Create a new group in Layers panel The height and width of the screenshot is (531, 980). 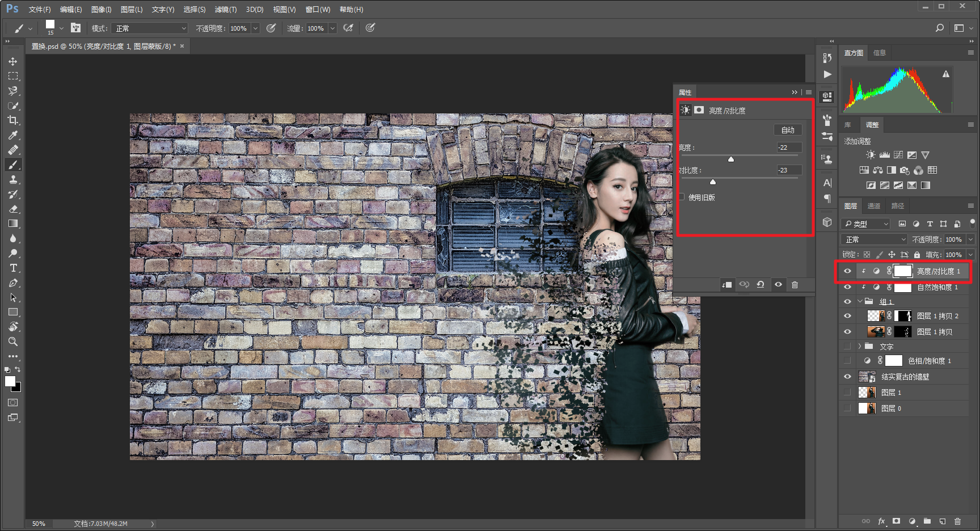(x=927, y=521)
